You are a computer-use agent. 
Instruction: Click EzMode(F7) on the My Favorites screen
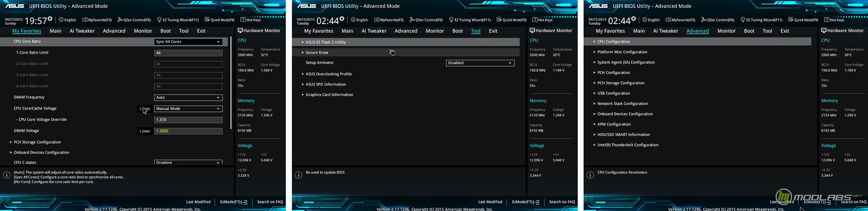click(x=234, y=202)
